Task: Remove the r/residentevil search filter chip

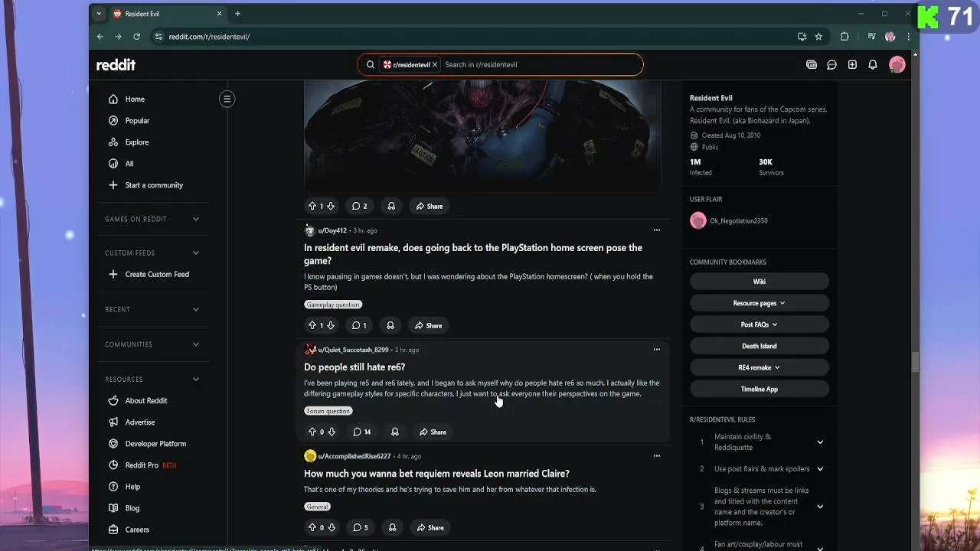Action: (x=435, y=65)
